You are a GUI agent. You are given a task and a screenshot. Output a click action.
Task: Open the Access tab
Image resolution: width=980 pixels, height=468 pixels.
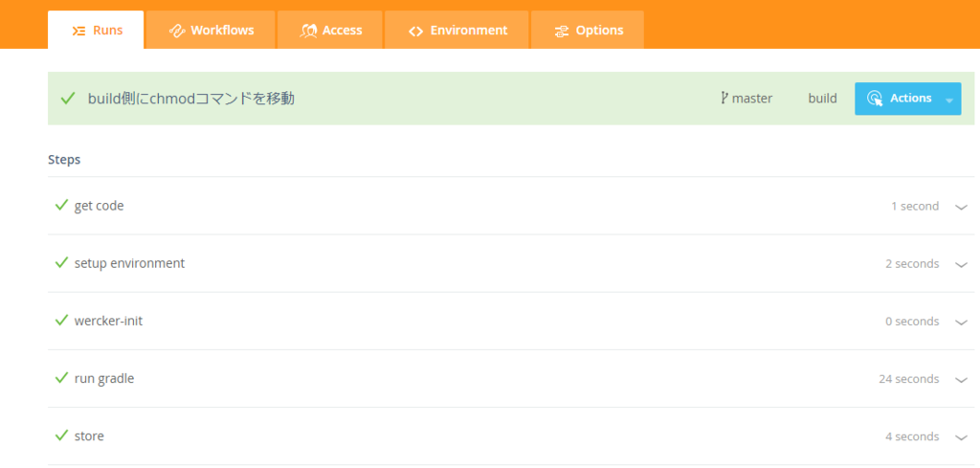coord(330,30)
